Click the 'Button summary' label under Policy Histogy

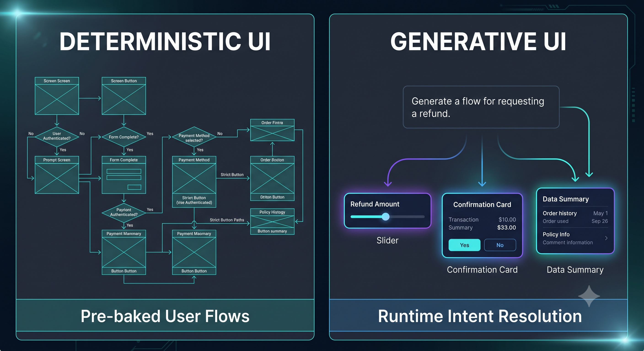(x=272, y=231)
